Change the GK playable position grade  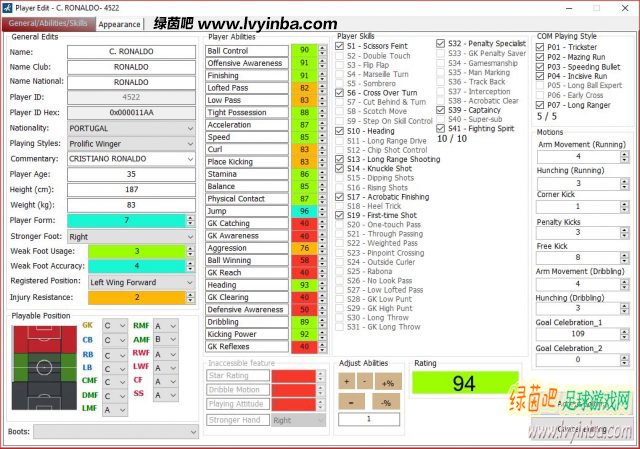[x=115, y=326]
